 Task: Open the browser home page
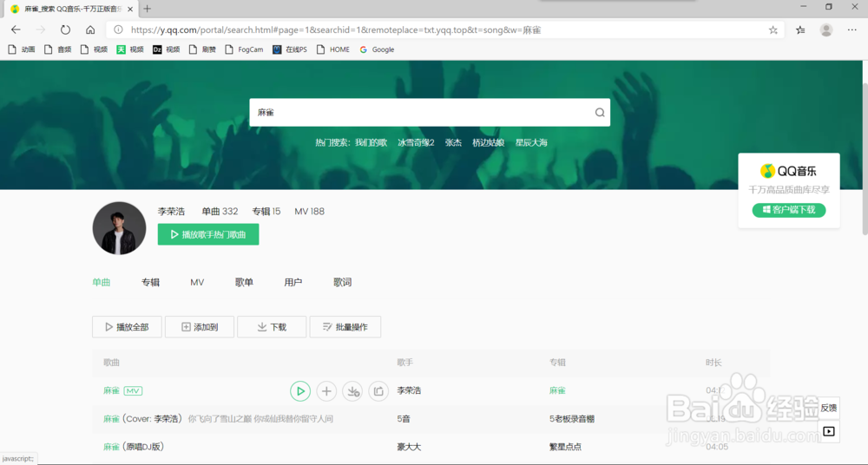90,29
